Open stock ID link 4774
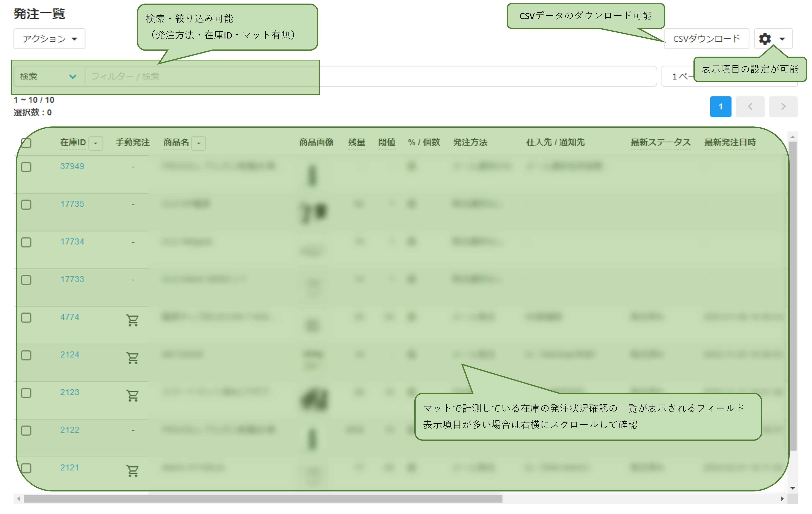 [x=69, y=317]
